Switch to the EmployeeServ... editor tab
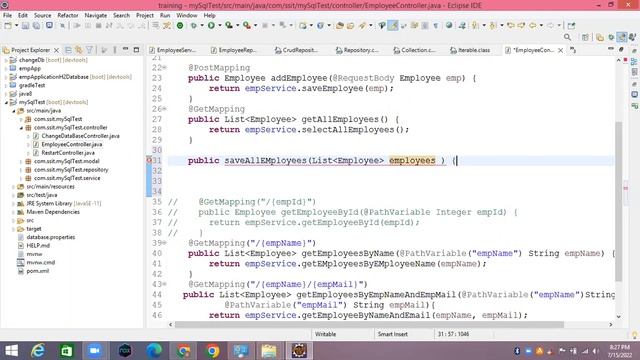 pos(172,50)
